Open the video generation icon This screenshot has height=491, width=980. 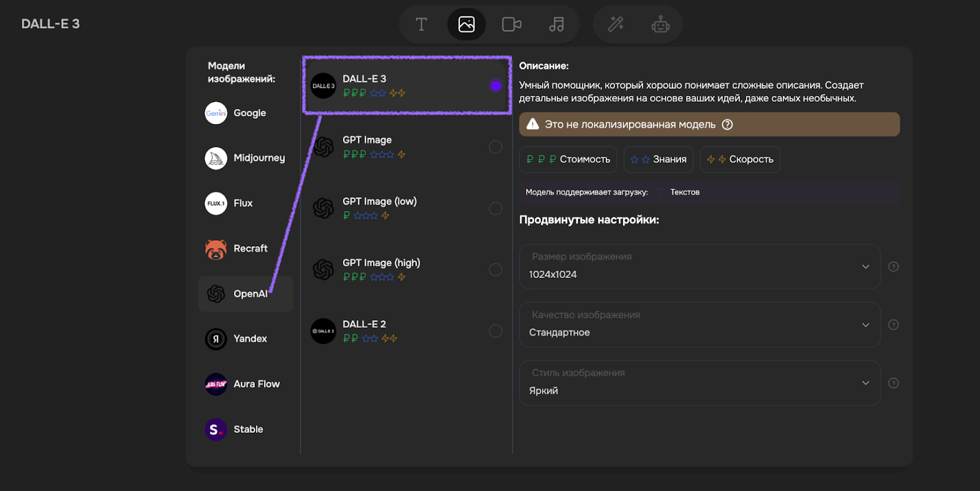[x=511, y=24]
